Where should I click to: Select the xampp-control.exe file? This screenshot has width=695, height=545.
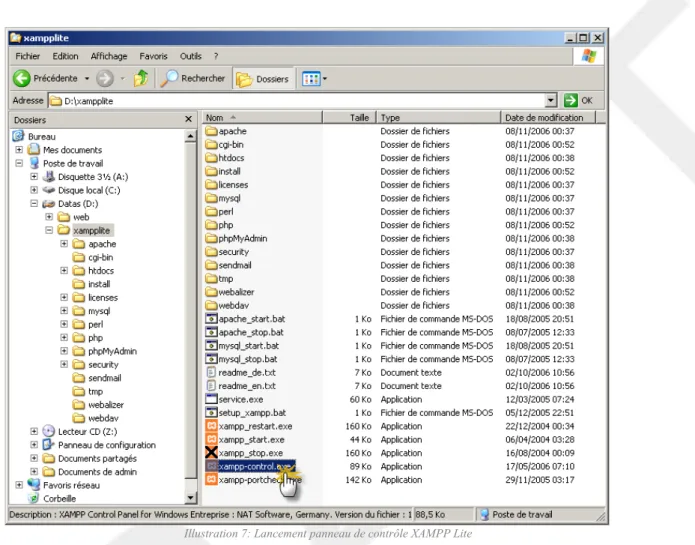250,466
